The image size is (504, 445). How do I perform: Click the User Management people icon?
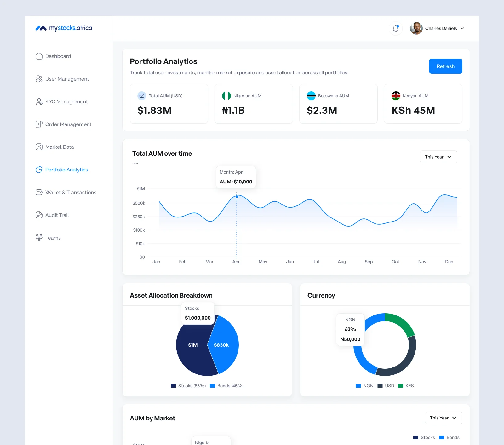(x=39, y=79)
